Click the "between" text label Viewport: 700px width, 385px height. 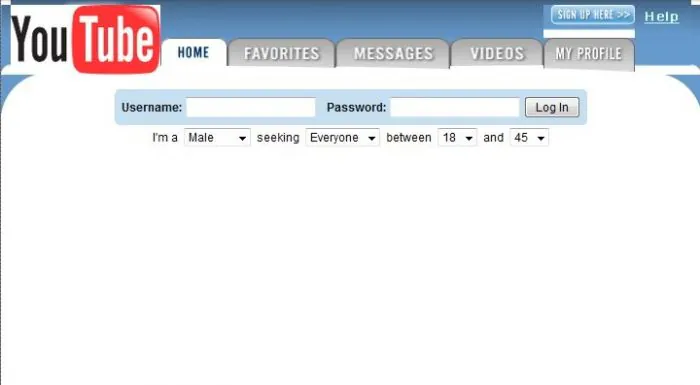pos(408,138)
